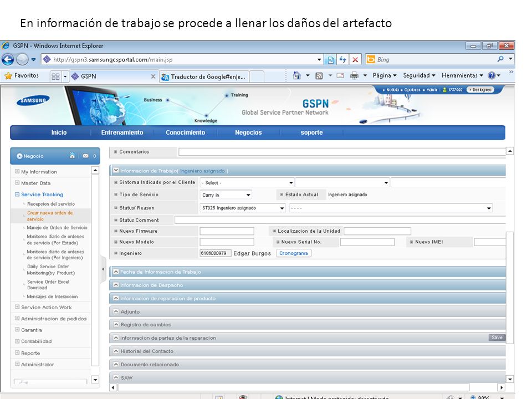Click the Cronograma button
Screen dimensions: 532x399
tap(294, 253)
